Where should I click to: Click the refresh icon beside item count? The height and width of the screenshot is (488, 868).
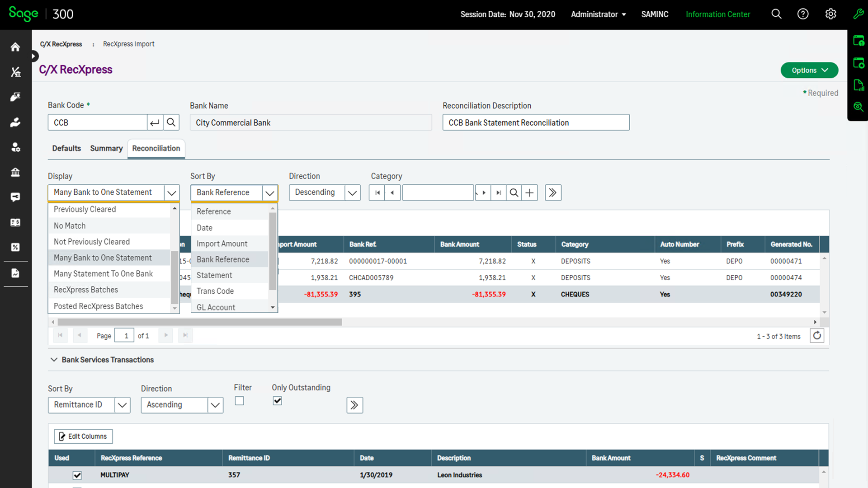point(817,336)
